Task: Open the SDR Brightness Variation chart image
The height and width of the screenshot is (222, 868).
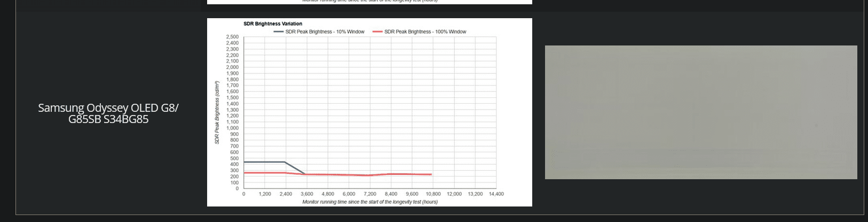Action: pos(369,112)
